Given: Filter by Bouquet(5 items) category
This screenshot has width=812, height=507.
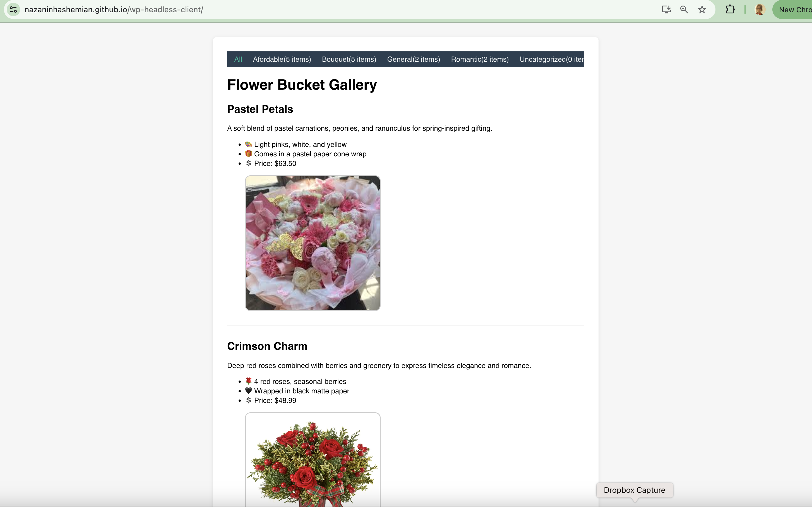Looking at the screenshot, I should [349, 59].
